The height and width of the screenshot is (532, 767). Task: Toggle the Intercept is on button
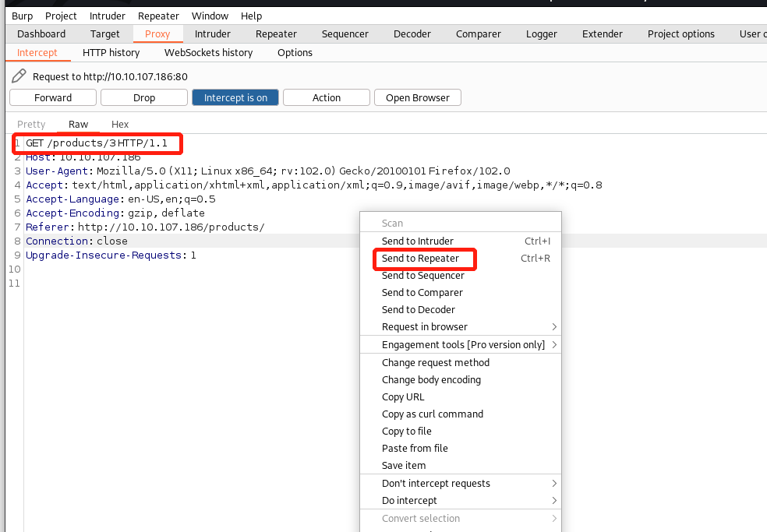235,97
